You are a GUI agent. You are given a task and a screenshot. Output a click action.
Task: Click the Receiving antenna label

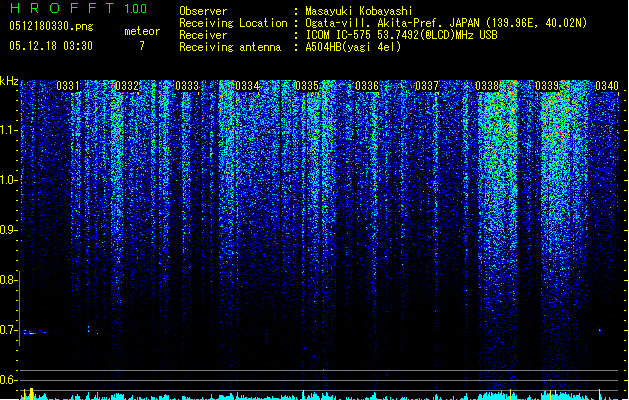pyautogui.click(x=230, y=47)
